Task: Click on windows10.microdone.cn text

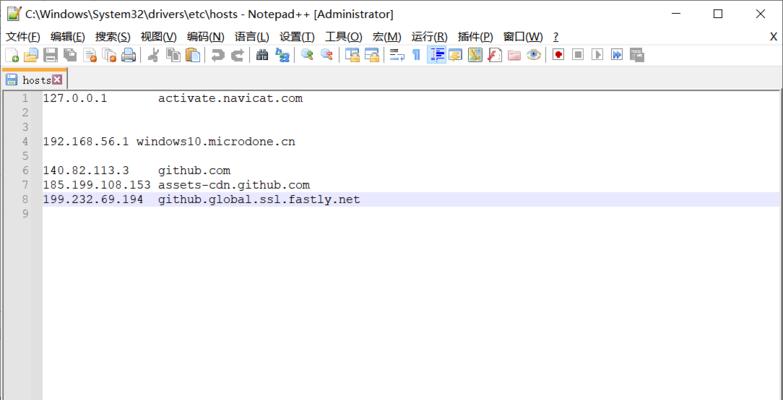Action: [216, 142]
